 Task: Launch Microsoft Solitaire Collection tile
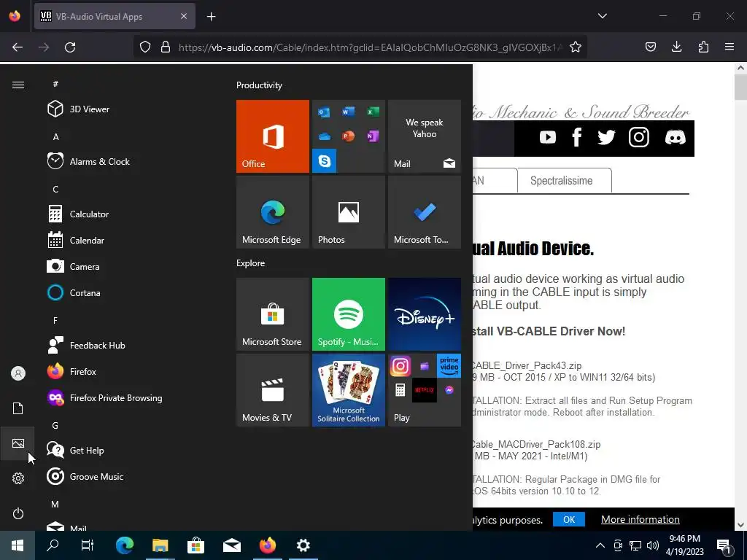coord(349,390)
